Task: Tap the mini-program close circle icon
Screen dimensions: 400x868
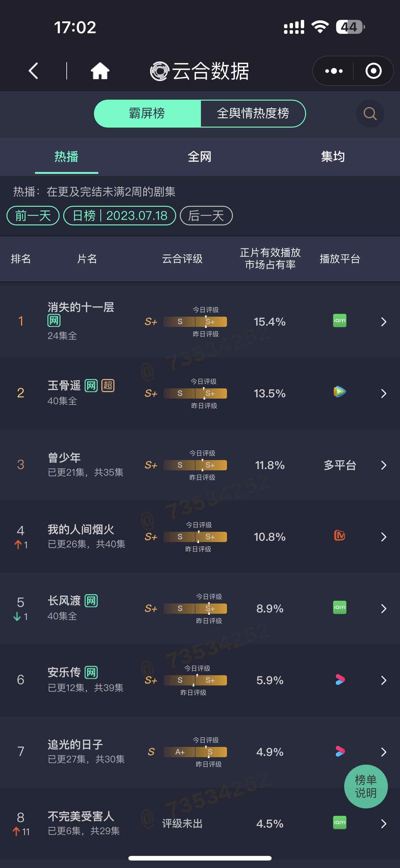Action: click(373, 71)
